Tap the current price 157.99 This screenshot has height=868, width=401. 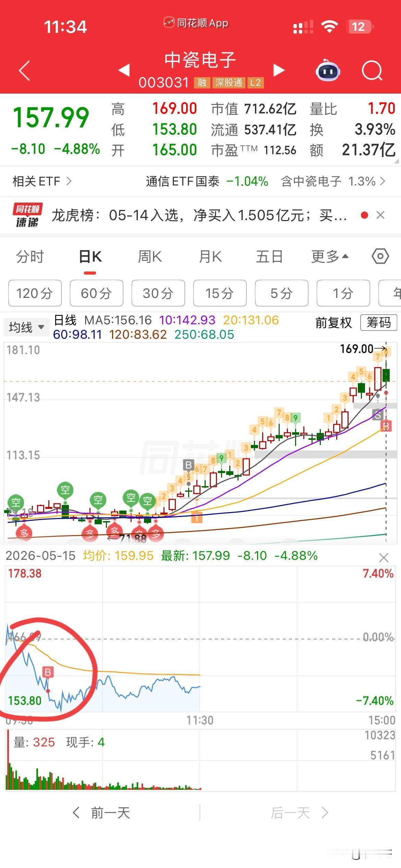pos(51,118)
